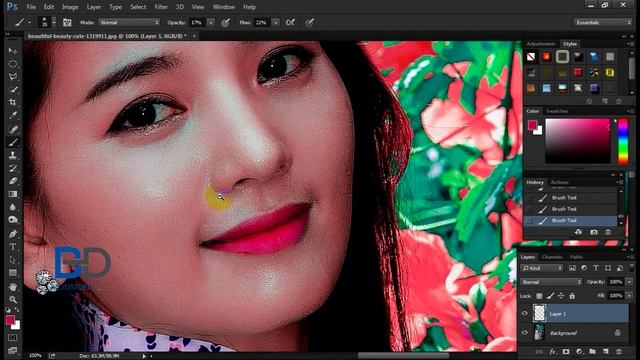Select the Quick Selection tool
The height and width of the screenshot is (360, 640).
pos(13,89)
